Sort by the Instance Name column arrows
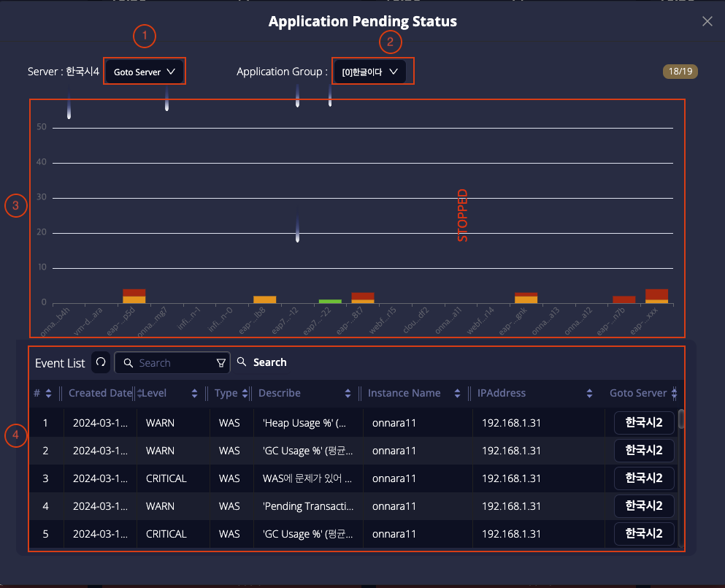Screen dimensions: 725x588 click(x=458, y=394)
